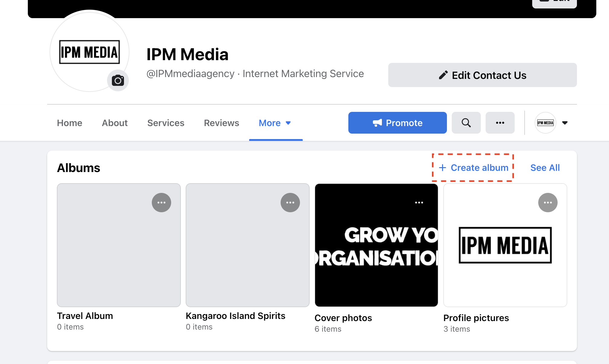The width and height of the screenshot is (609, 364).
Task: Open the Home tab
Action: [x=69, y=123]
